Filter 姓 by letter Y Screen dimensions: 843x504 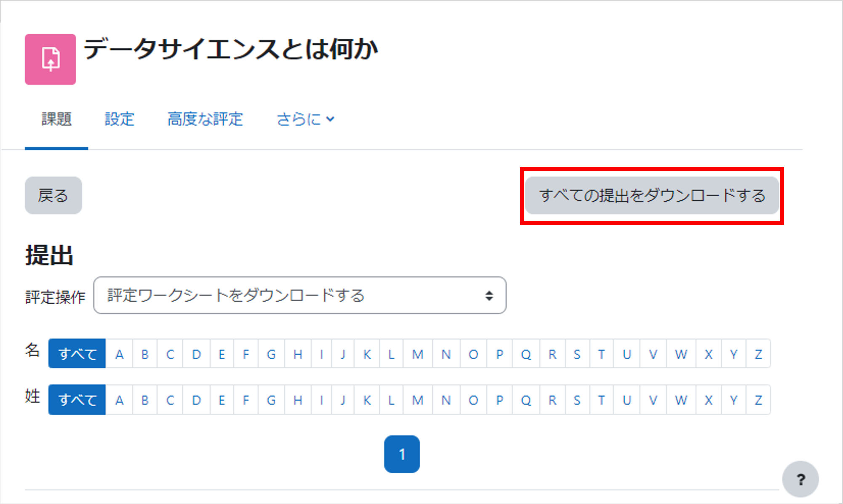click(x=734, y=399)
